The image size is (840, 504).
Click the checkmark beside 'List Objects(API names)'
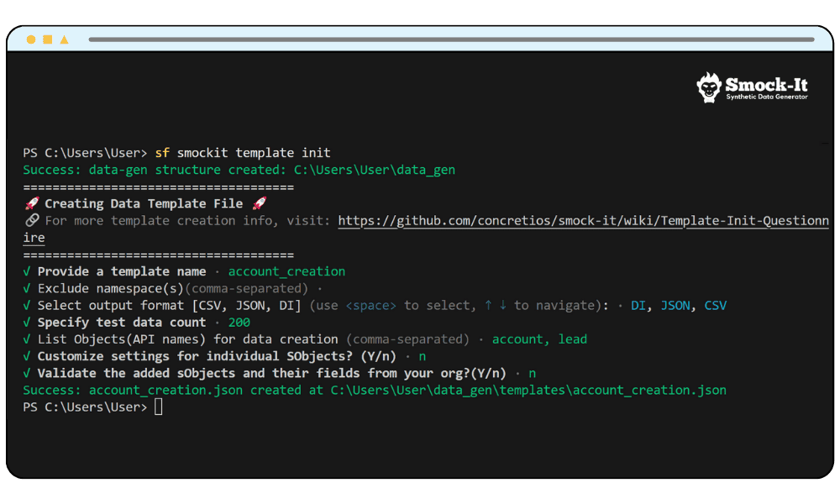coord(27,339)
